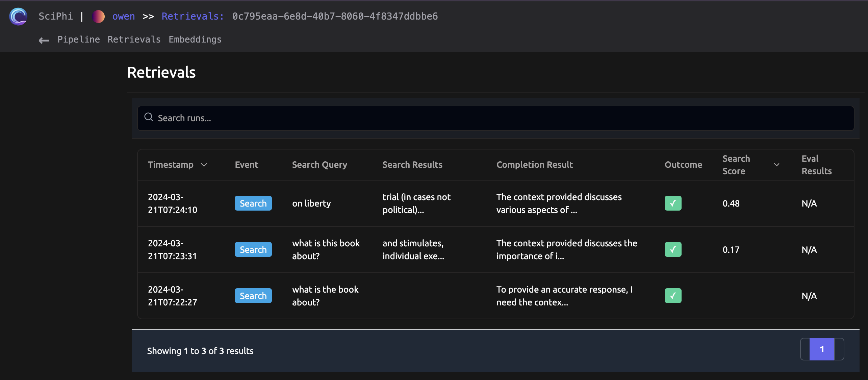Click the owen user avatar circle
868x380 pixels.
point(98,16)
